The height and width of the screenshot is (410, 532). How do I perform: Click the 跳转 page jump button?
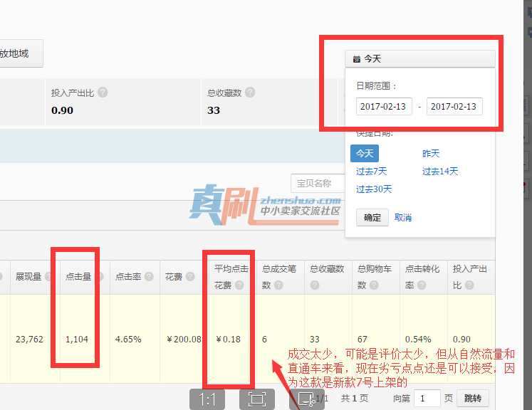click(473, 398)
